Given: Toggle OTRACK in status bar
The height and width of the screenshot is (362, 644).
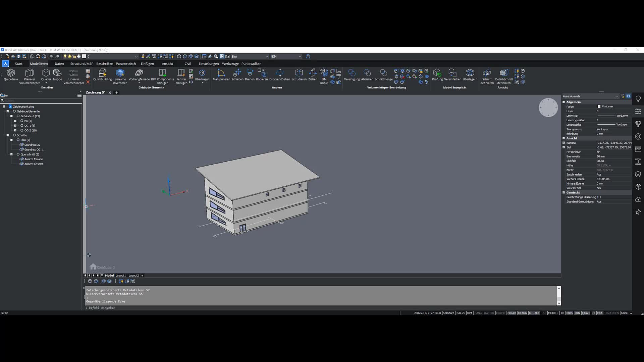Looking at the screenshot, I should pyautogui.click(x=534, y=313).
